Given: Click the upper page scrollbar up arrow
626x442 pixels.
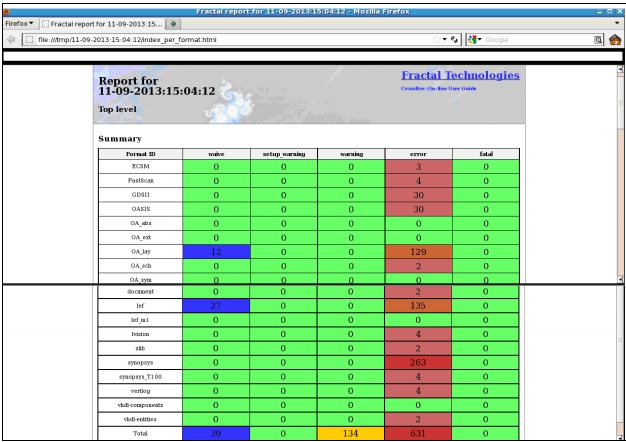Looking at the screenshot, I should (620, 69).
